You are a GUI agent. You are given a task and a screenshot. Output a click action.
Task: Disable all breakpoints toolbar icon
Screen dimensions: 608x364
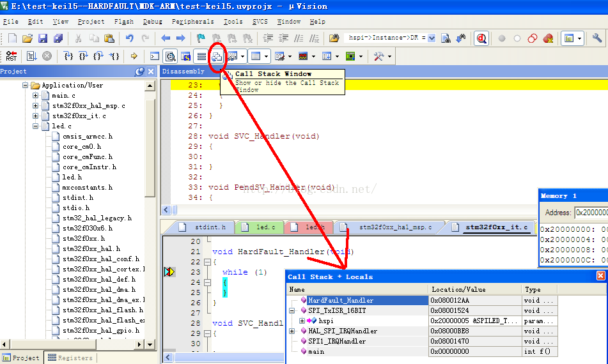pyautogui.click(x=533, y=38)
